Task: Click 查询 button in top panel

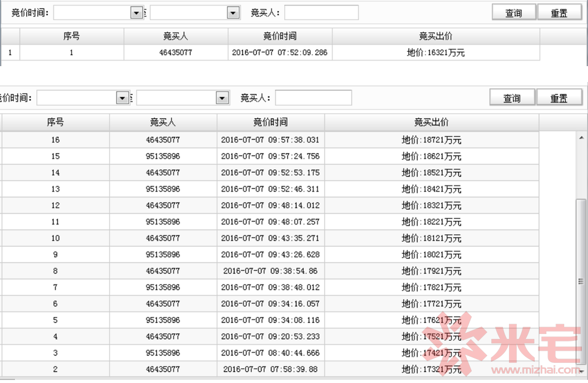Action: (x=514, y=13)
